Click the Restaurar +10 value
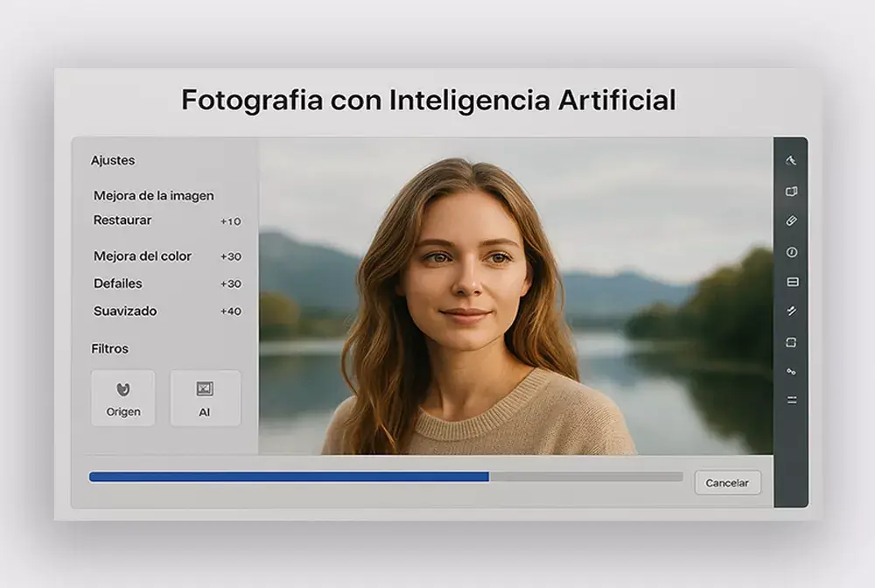875x588 pixels. (x=231, y=221)
